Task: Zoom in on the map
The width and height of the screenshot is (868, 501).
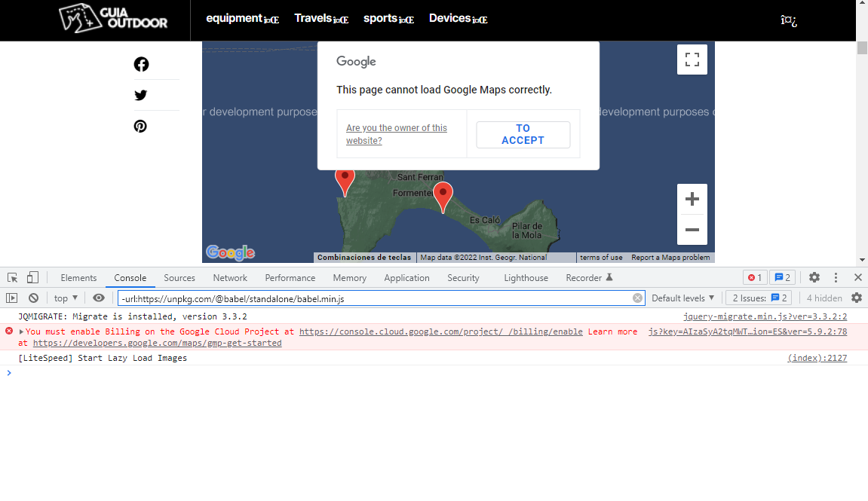Action: 692,199
